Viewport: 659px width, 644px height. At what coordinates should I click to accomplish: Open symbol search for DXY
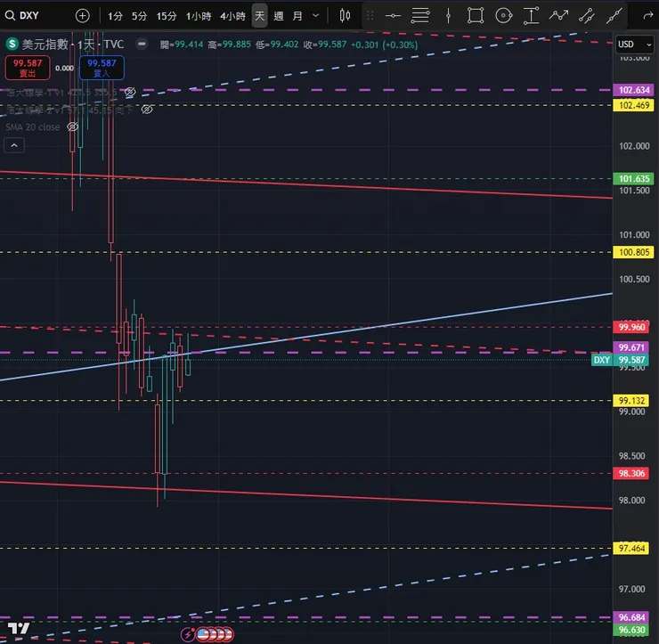22,15
